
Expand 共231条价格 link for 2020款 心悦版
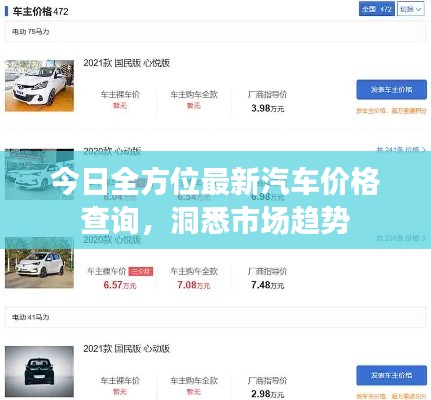click(401, 238)
